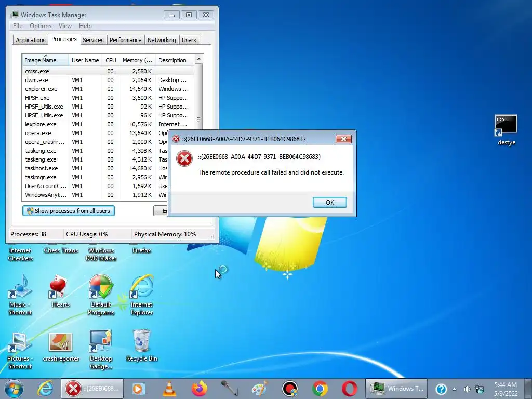Image resolution: width=532 pixels, height=399 pixels.
Task: Open the View menu in Task Manager
Action: [65, 26]
